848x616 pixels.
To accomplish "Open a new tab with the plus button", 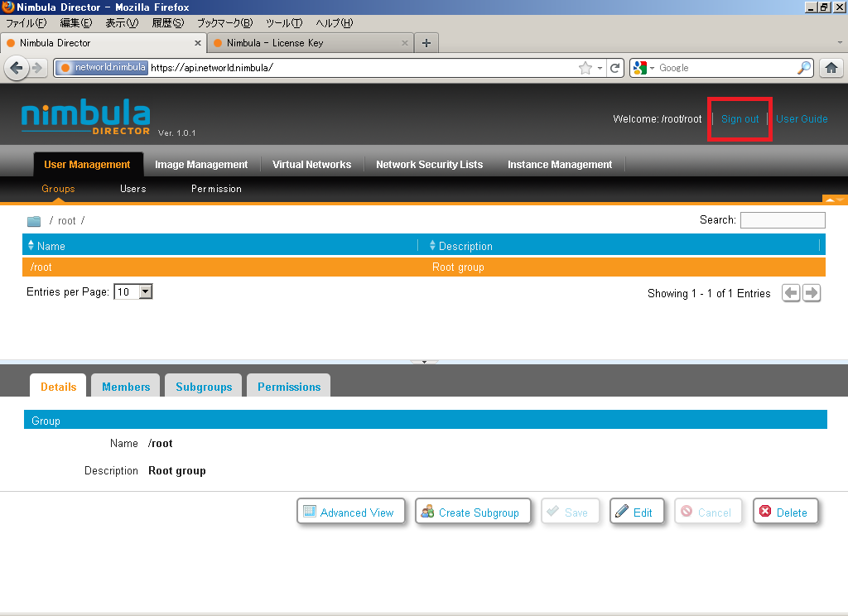I will click(x=426, y=43).
